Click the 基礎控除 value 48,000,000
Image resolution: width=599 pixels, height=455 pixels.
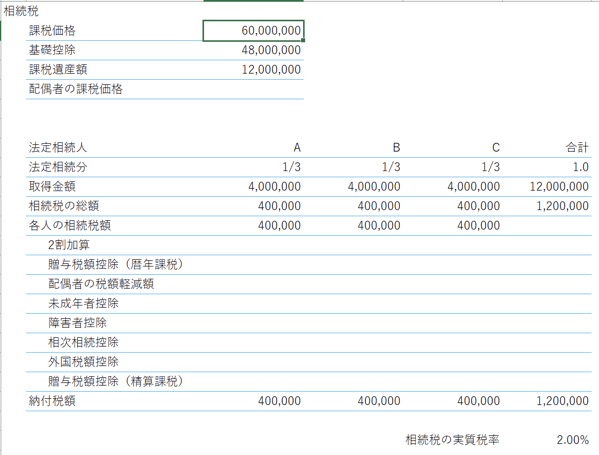253,50
